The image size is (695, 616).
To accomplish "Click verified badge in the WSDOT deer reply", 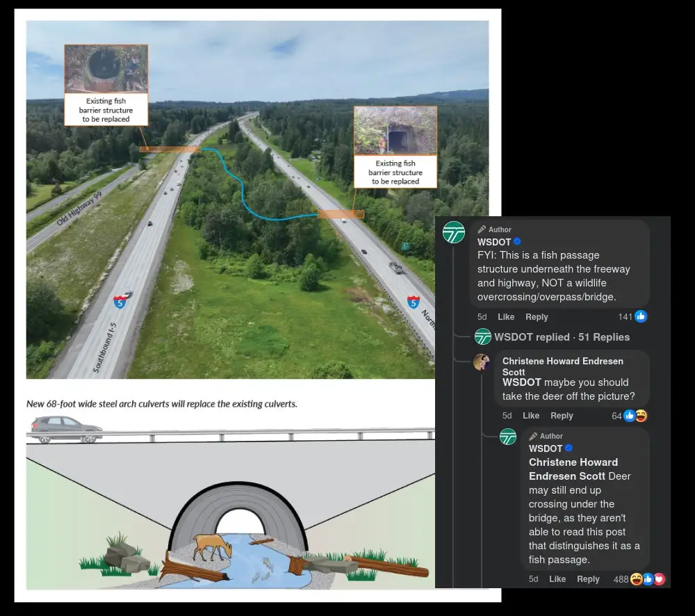I will pos(569,448).
